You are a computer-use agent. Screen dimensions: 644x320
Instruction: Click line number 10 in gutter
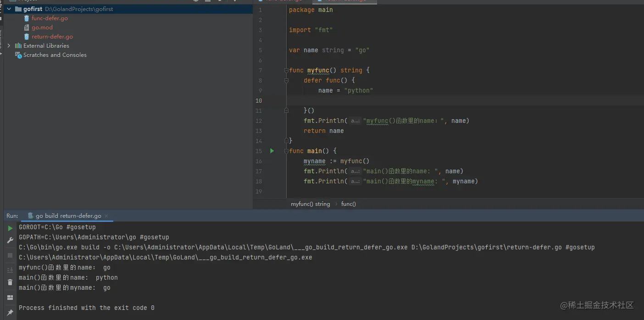pyautogui.click(x=259, y=100)
